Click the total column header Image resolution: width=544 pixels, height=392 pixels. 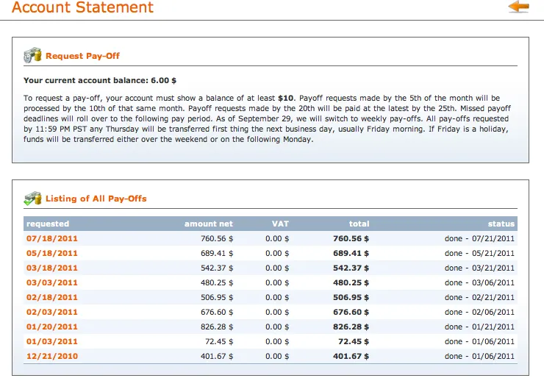[x=359, y=224]
